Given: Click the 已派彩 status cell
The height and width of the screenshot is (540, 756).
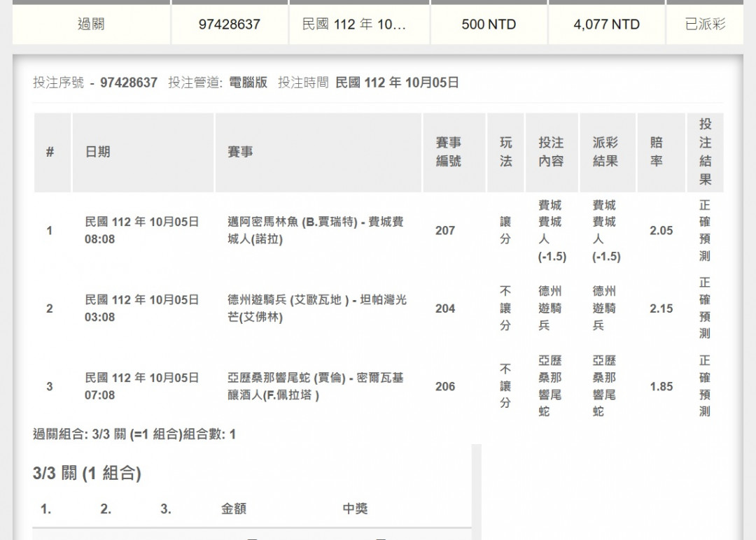Looking at the screenshot, I should (x=705, y=24).
